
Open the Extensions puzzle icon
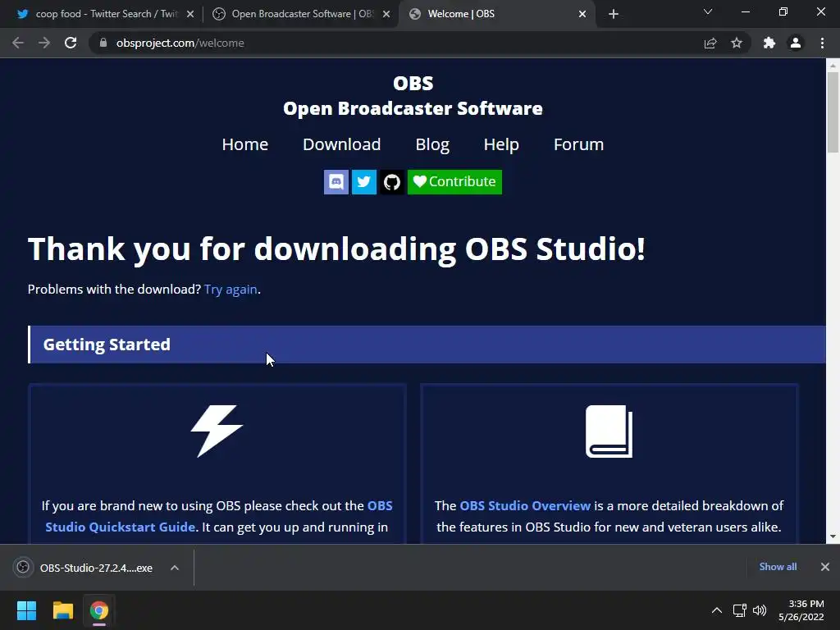(x=769, y=43)
